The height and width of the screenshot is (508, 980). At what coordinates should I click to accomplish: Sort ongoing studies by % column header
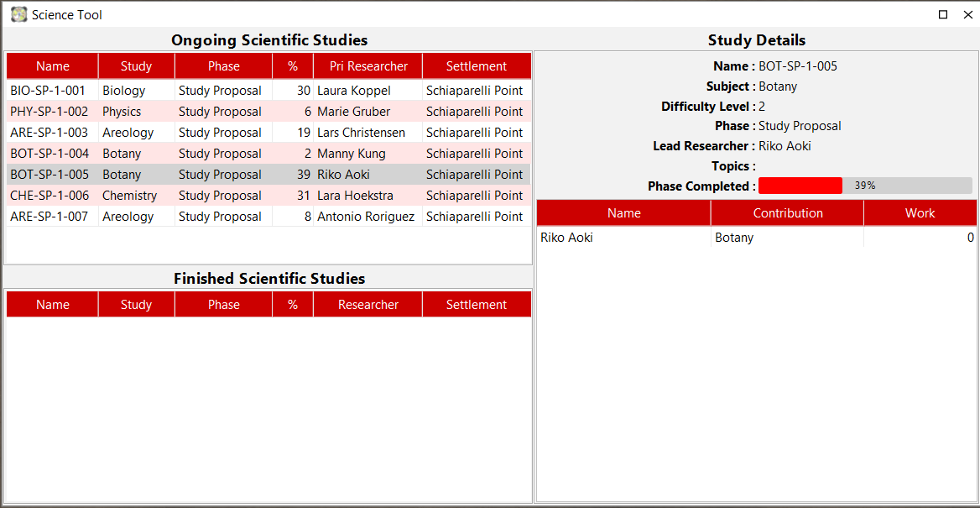tap(293, 66)
